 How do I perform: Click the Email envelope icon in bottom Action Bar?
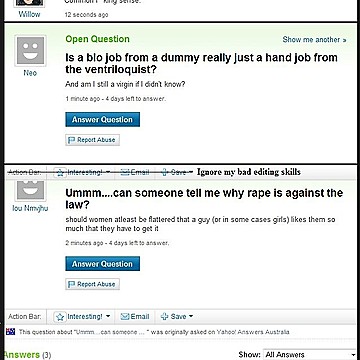pyautogui.click(x=125, y=317)
